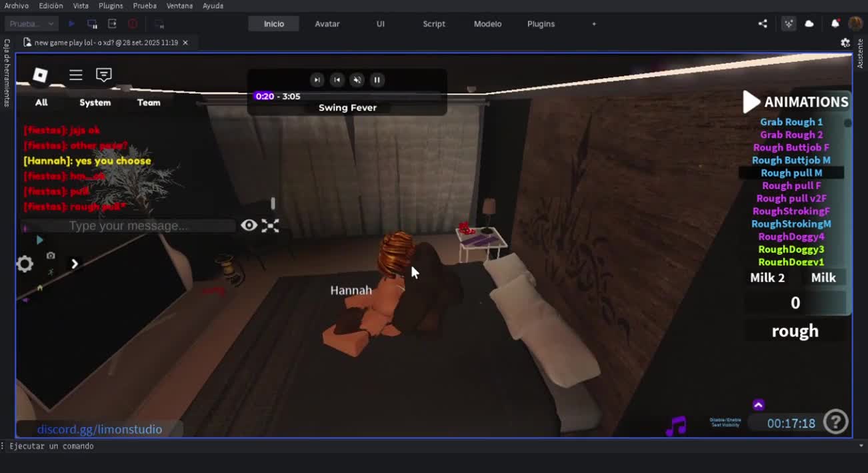The height and width of the screenshot is (473, 868).
Task: Open the question mark help icon
Action: click(x=835, y=422)
